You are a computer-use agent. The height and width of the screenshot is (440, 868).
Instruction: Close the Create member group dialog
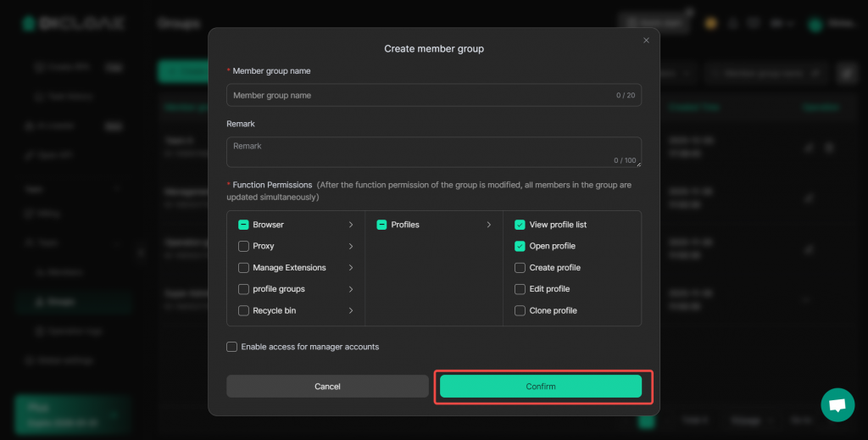(x=646, y=40)
